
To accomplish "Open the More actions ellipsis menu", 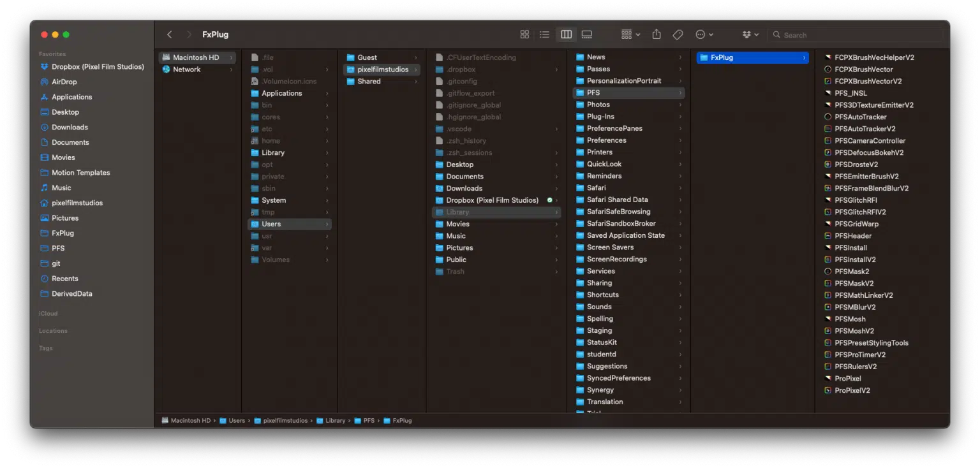I will pos(704,34).
